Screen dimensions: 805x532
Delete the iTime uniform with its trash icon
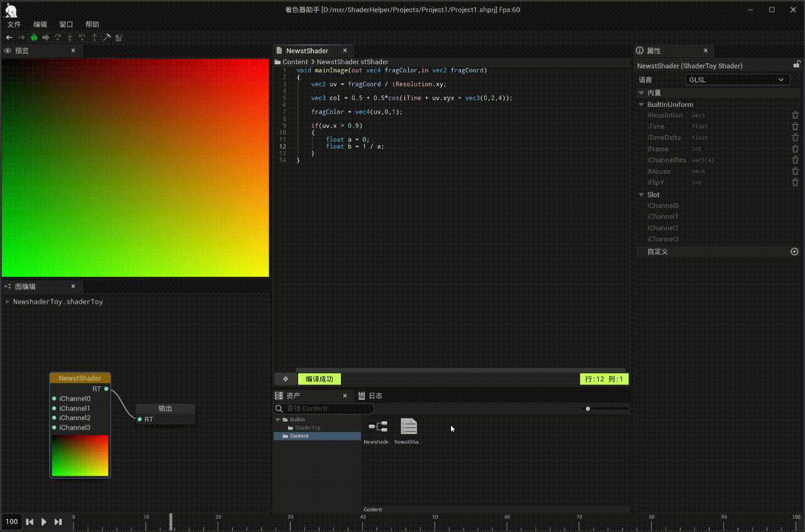795,126
